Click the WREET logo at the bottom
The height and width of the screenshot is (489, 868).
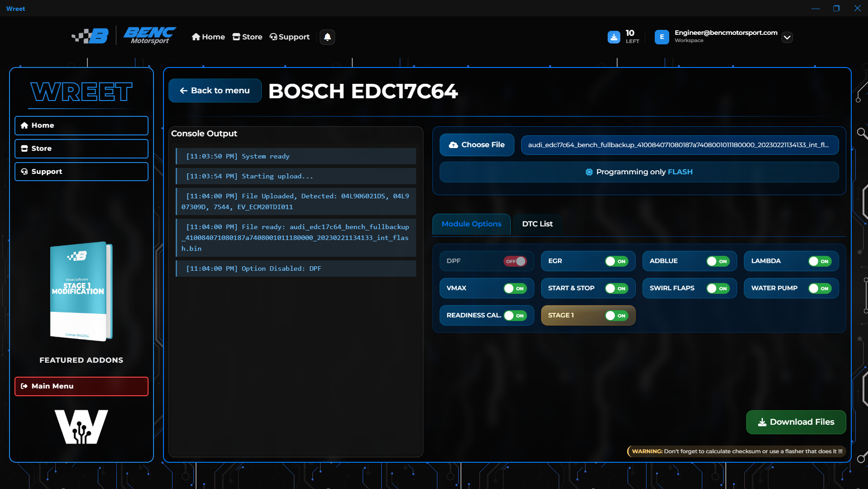(81, 426)
